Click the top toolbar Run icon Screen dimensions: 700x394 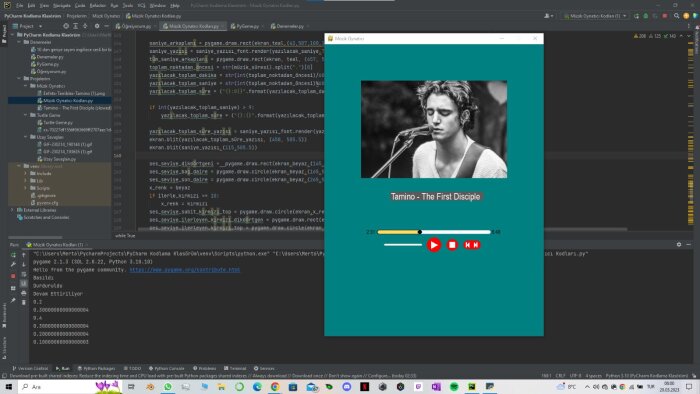636,16
